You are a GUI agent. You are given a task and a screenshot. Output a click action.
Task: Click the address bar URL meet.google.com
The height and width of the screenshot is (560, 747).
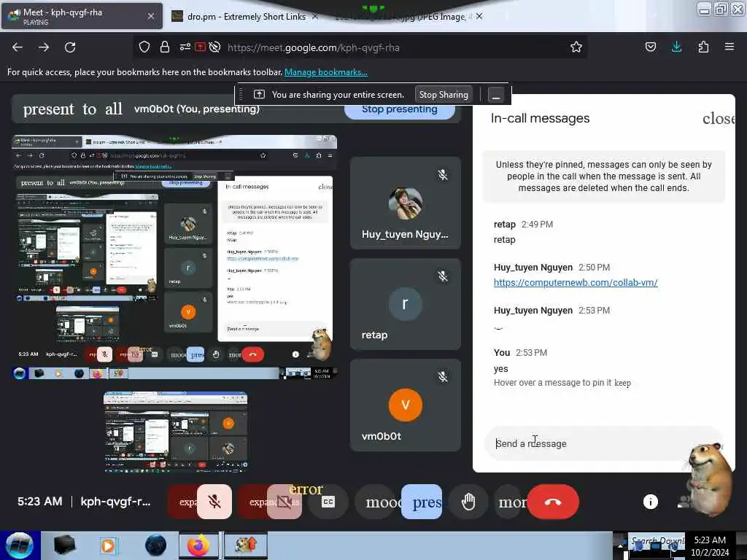tap(314, 47)
